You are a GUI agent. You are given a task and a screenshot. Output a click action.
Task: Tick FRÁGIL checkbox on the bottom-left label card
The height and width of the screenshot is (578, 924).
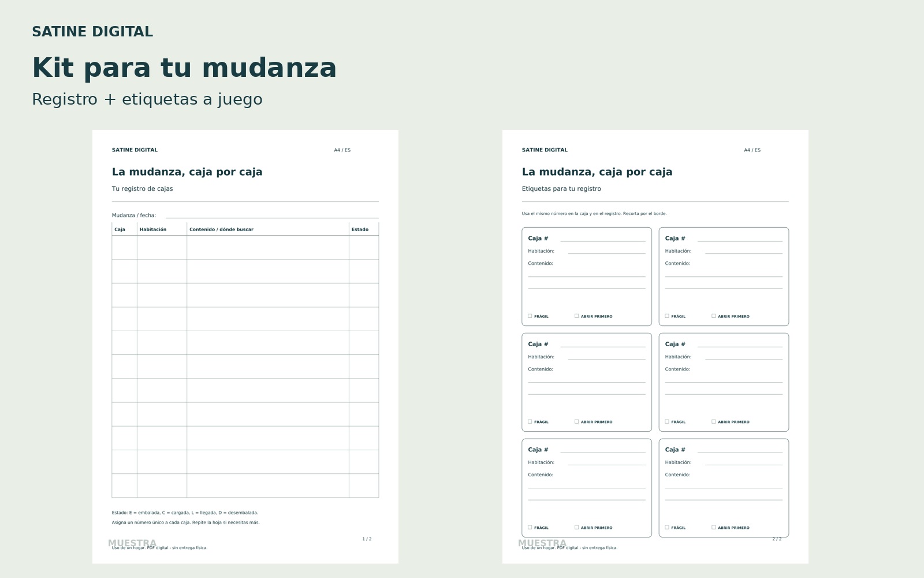530,527
